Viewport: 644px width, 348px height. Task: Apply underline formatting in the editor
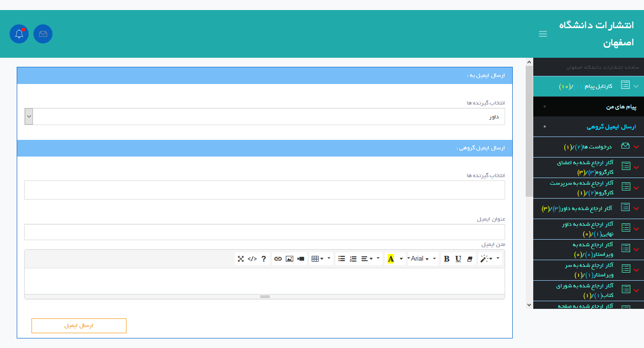[458, 259]
